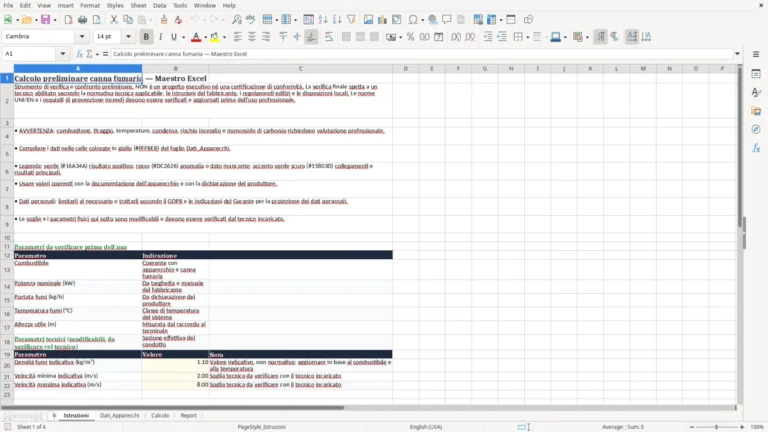Export directly as PDF
The image size is (768, 432).
click(x=68, y=20)
